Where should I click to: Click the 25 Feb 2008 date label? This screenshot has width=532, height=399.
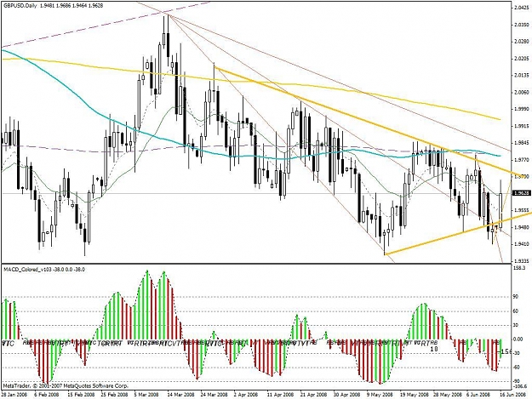114,395
